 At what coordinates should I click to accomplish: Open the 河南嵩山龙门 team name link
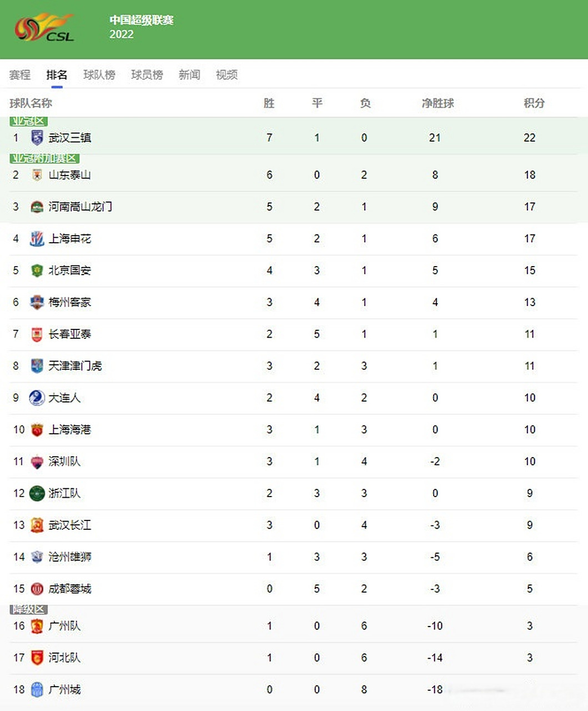pyautogui.click(x=81, y=207)
